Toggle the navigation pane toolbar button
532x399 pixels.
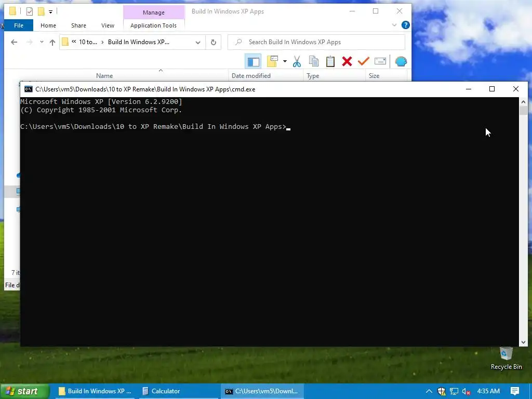pyautogui.click(x=253, y=61)
